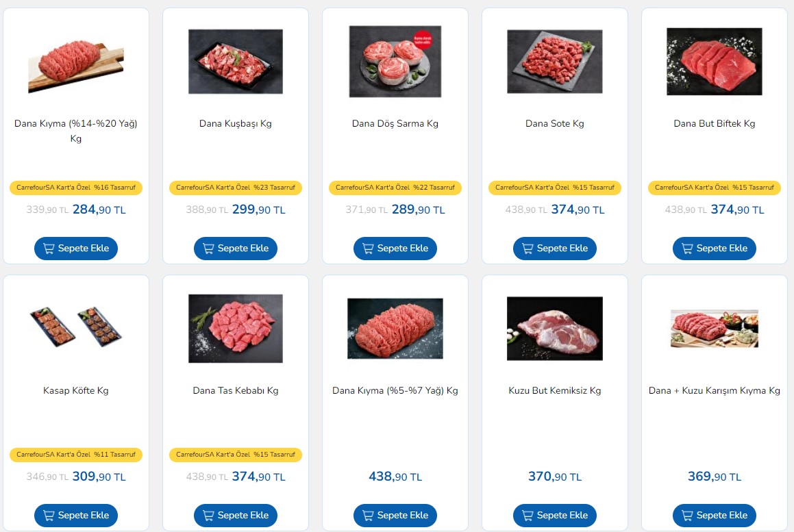The width and height of the screenshot is (794, 532).
Task: View Dana + Kuzu Karışım Kıyma image
Action: [x=714, y=329]
